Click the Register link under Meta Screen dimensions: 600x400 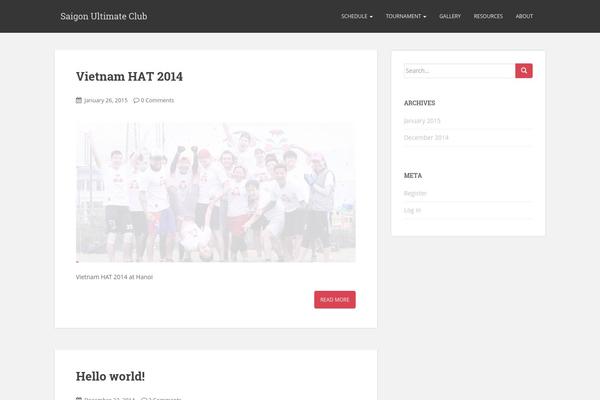pos(415,194)
